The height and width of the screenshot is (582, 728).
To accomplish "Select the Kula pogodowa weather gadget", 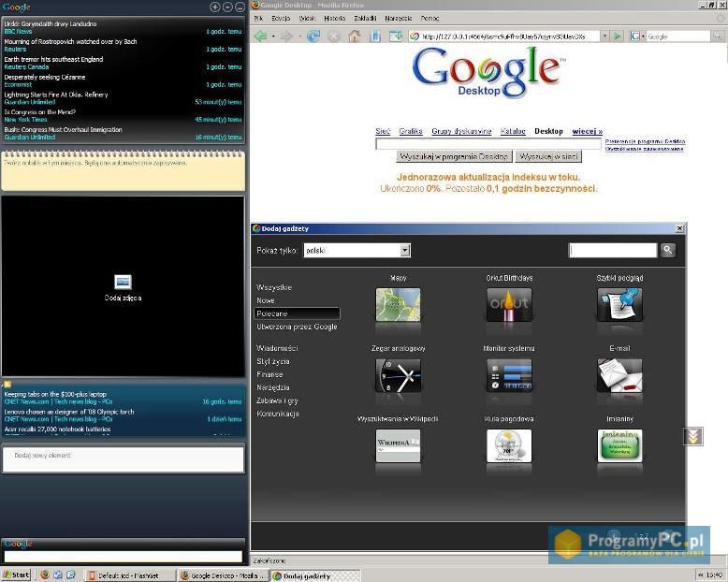I will point(509,446).
